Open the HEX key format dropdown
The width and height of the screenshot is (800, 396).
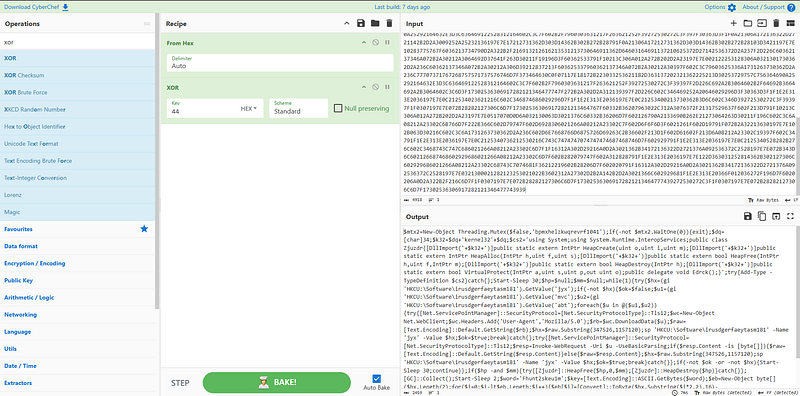[x=248, y=108]
